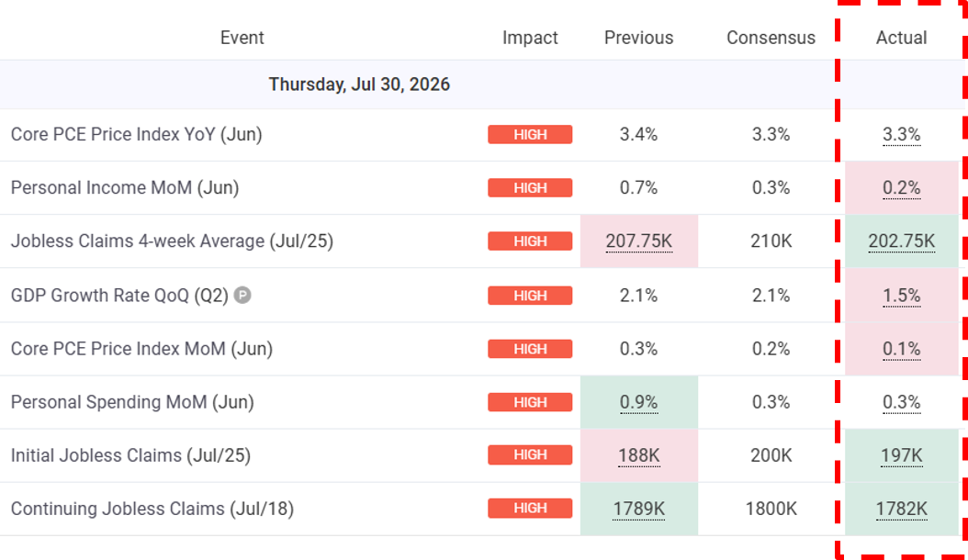
Task: Open the Jobless Claims 4-week Average event
Action: (172, 241)
